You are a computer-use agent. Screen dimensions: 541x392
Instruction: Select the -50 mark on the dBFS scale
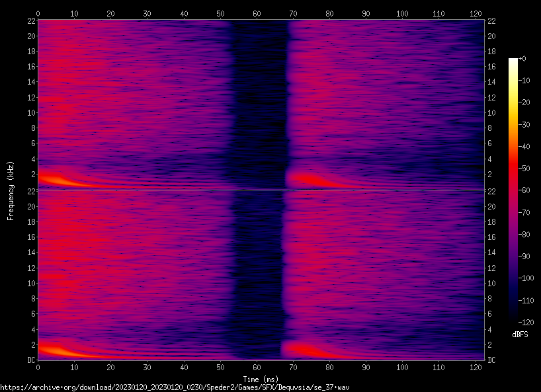pyautogui.click(x=526, y=168)
